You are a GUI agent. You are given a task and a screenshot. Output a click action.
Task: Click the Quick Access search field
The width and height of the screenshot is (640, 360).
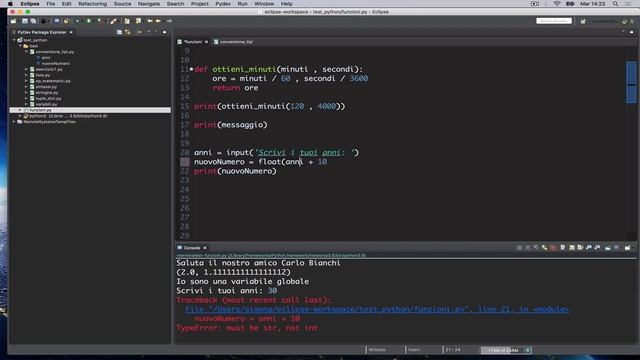(x=554, y=21)
